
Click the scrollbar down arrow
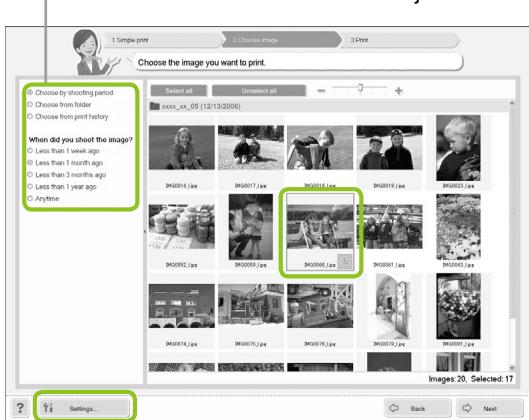(512, 368)
